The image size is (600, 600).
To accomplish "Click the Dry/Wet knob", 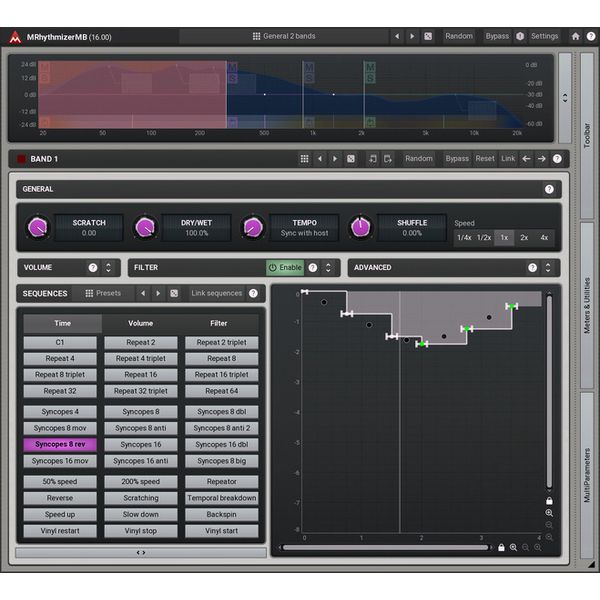I will (146, 228).
